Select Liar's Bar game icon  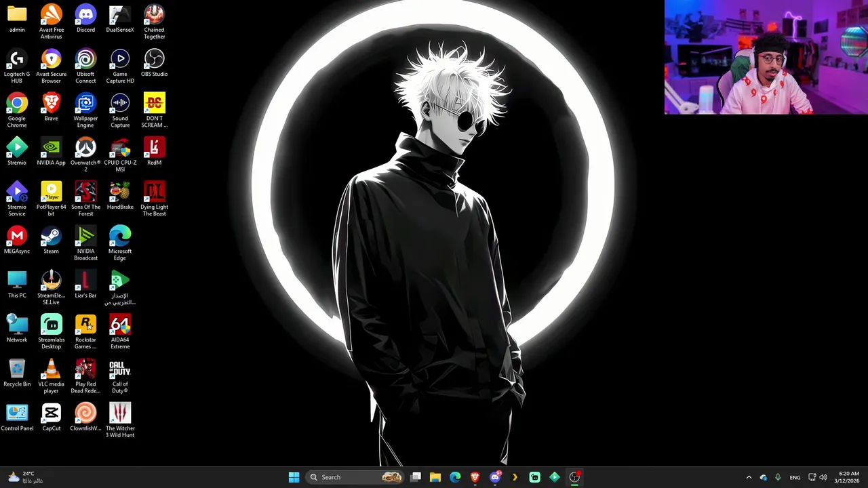point(85,285)
